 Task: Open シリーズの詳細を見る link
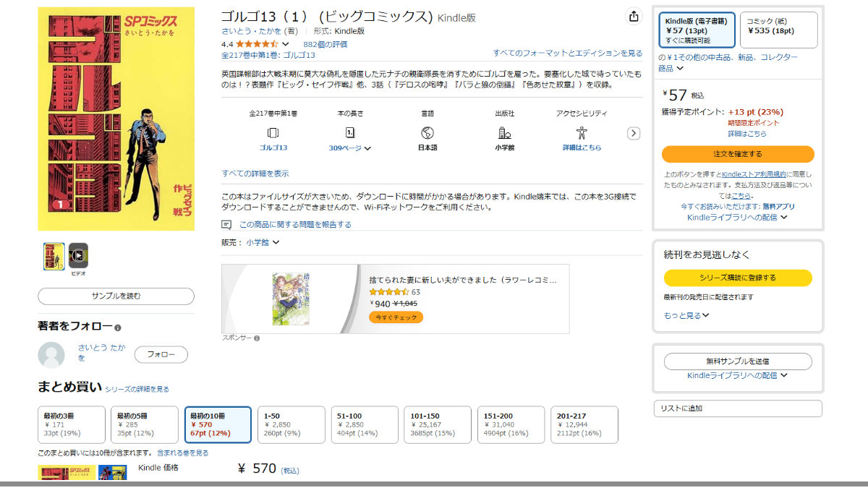pyautogui.click(x=137, y=389)
